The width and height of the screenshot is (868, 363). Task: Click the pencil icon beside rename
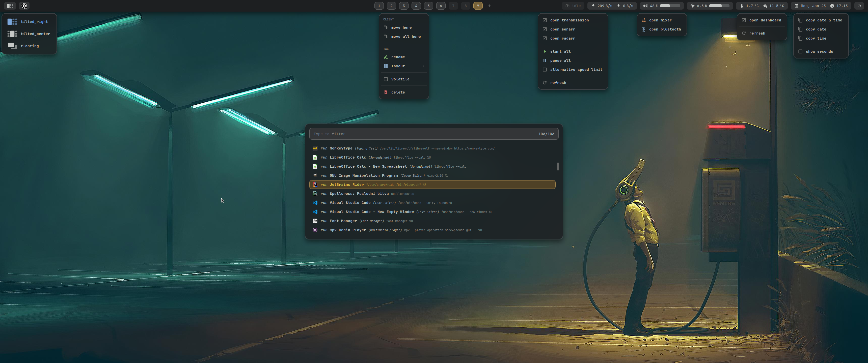tap(386, 57)
